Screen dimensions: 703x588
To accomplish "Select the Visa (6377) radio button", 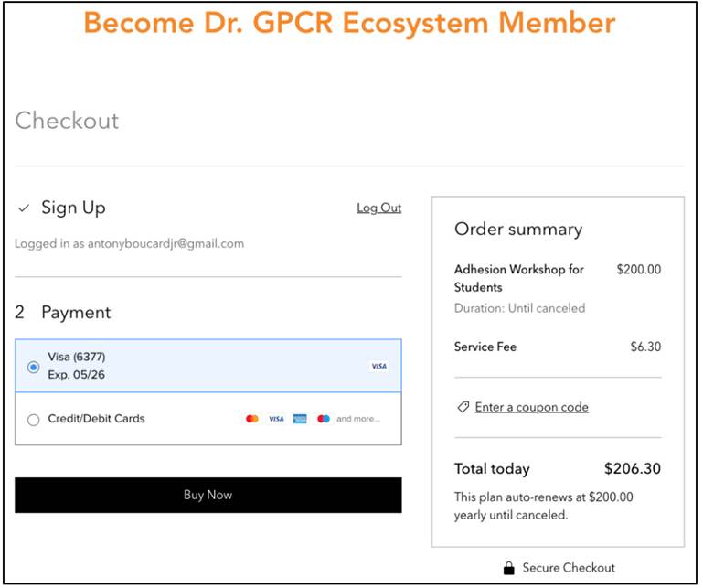I will (34, 367).
